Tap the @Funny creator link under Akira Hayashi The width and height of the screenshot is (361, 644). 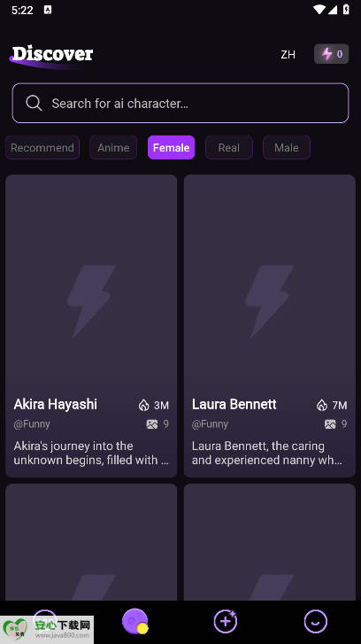[32, 423]
